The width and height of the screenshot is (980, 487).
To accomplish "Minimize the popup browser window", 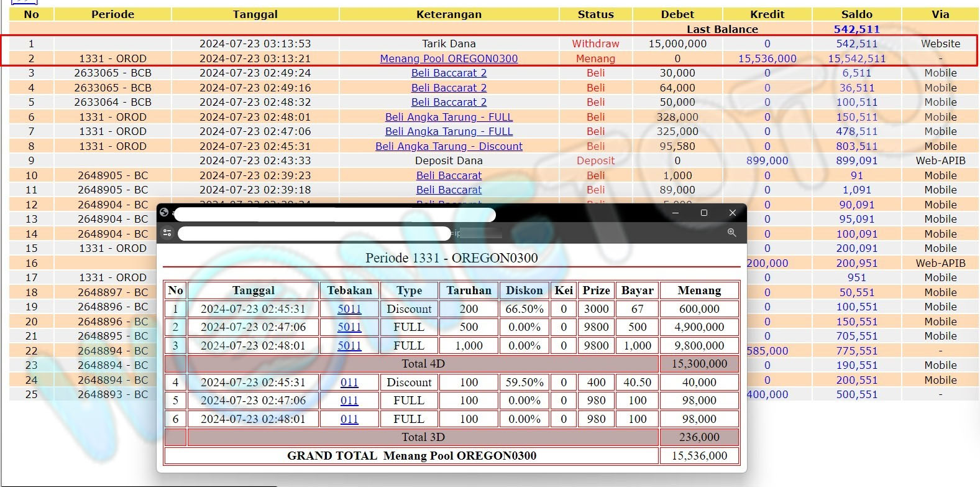I will pos(675,213).
